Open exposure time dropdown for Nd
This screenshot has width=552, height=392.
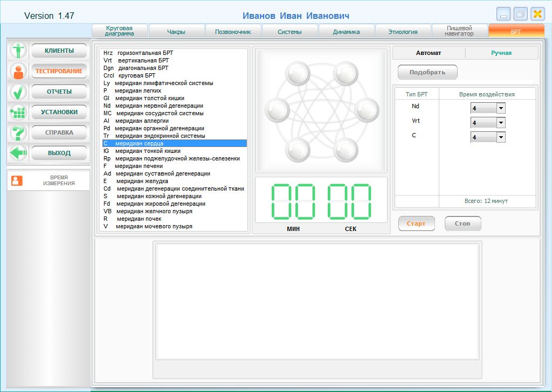point(501,108)
